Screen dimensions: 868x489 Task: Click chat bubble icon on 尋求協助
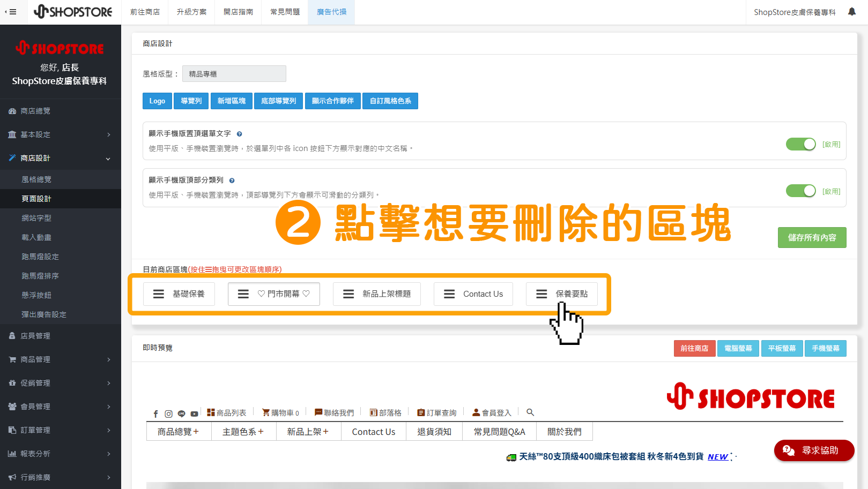point(788,450)
